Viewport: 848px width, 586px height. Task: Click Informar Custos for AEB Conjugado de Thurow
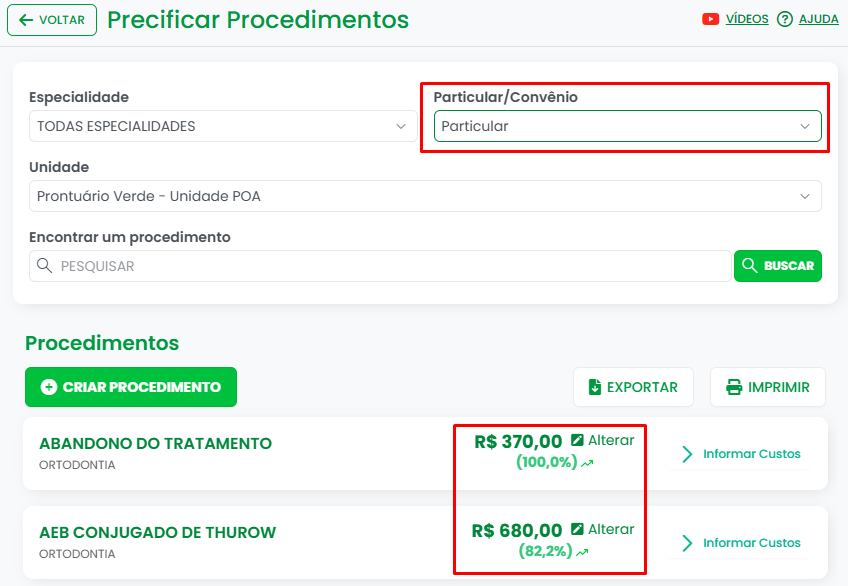pyautogui.click(x=751, y=543)
